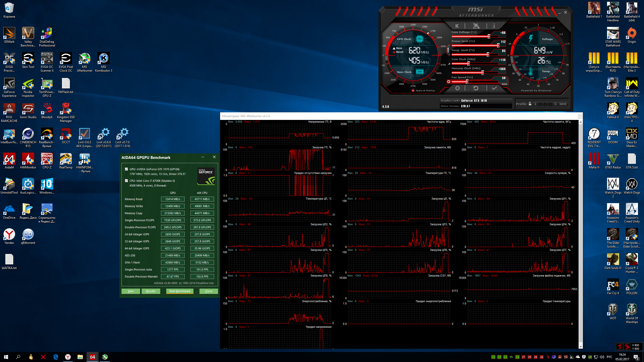Click the Afterburner information i icon
This screenshot has height=362, width=644.
pyautogui.click(x=494, y=26)
